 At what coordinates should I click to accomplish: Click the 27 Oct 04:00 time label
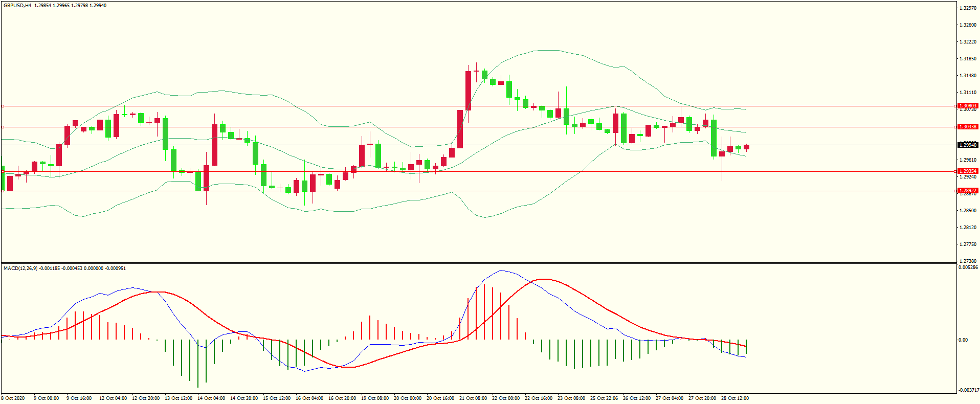670,398
